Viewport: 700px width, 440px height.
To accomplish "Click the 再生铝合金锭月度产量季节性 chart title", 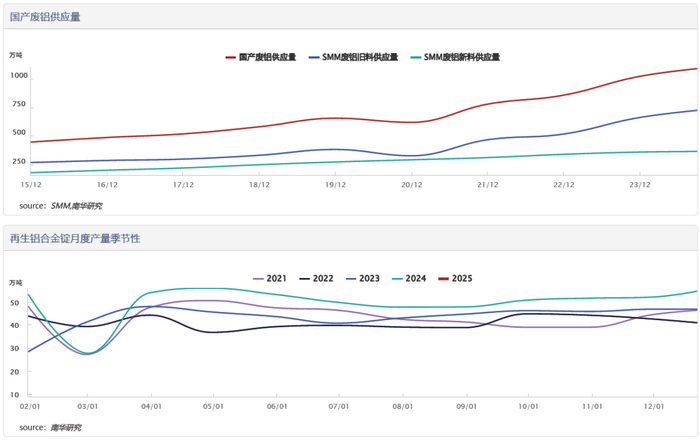I will tap(74, 239).
